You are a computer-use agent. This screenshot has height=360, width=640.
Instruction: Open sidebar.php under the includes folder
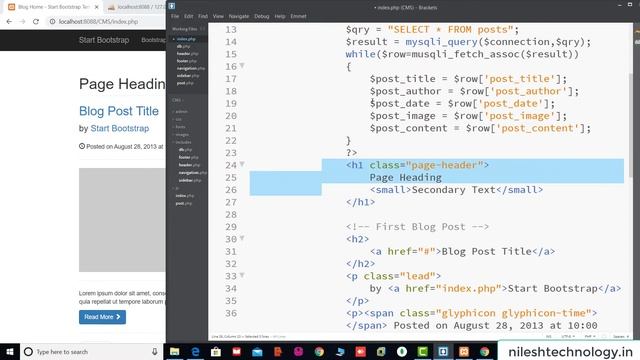[190, 180]
